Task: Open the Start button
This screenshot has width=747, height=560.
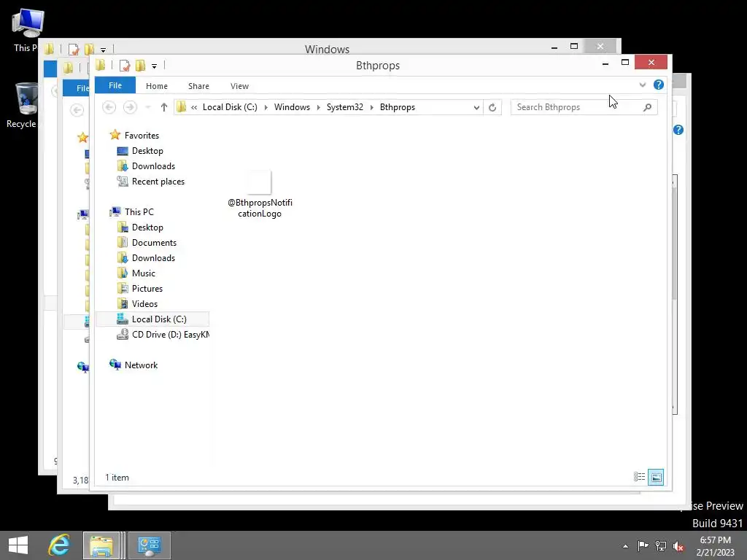Action: click(18, 545)
